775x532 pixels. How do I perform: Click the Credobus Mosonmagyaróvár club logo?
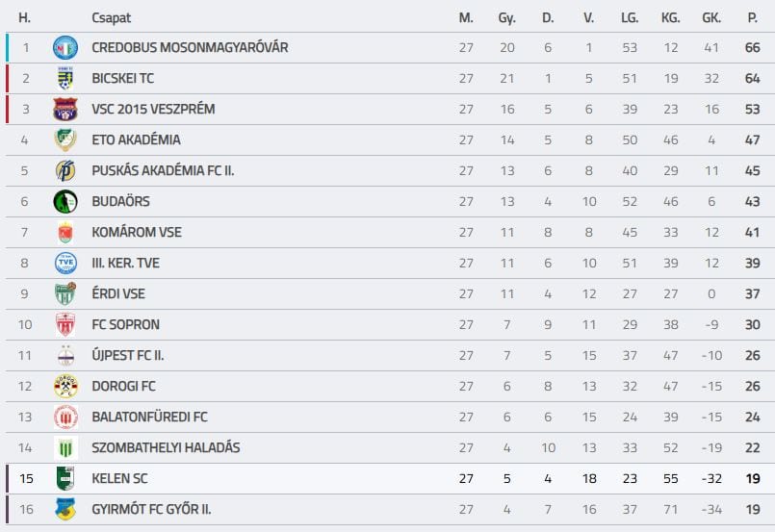[x=65, y=47]
